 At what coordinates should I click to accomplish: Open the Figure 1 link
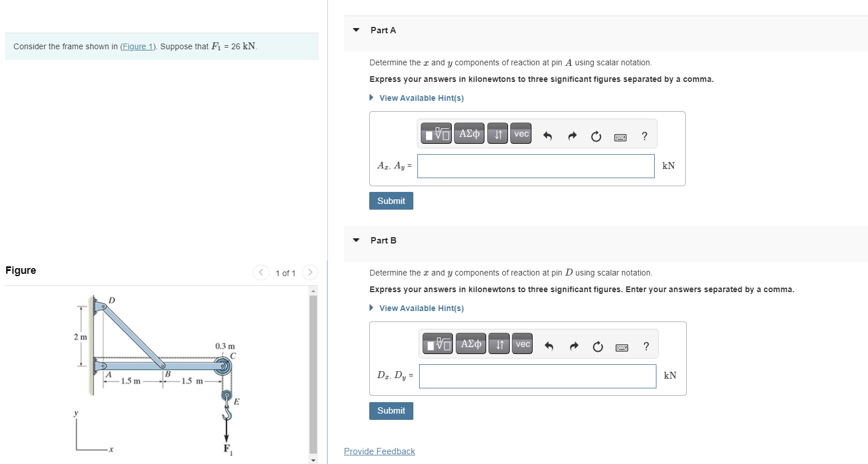[x=138, y=46]
